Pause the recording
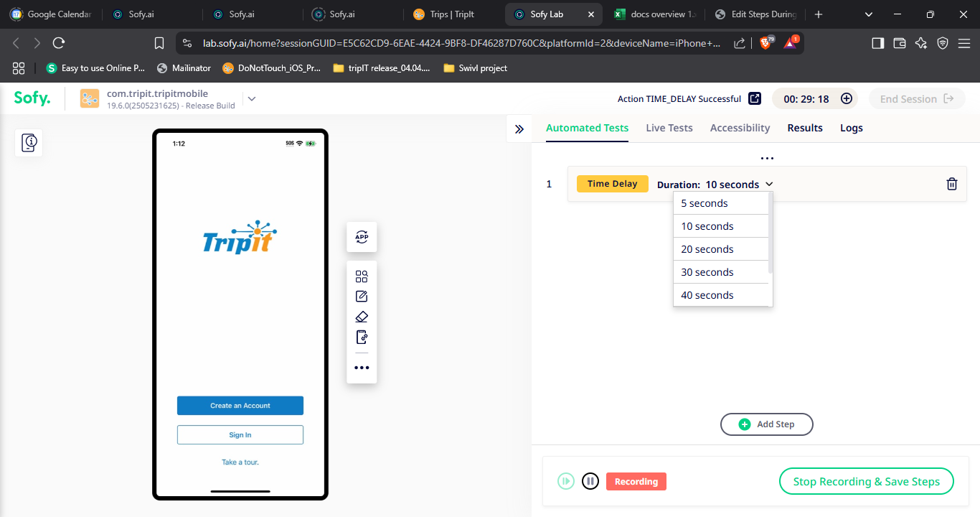Viewport: 980px width, 517px height. coord(590,481)
